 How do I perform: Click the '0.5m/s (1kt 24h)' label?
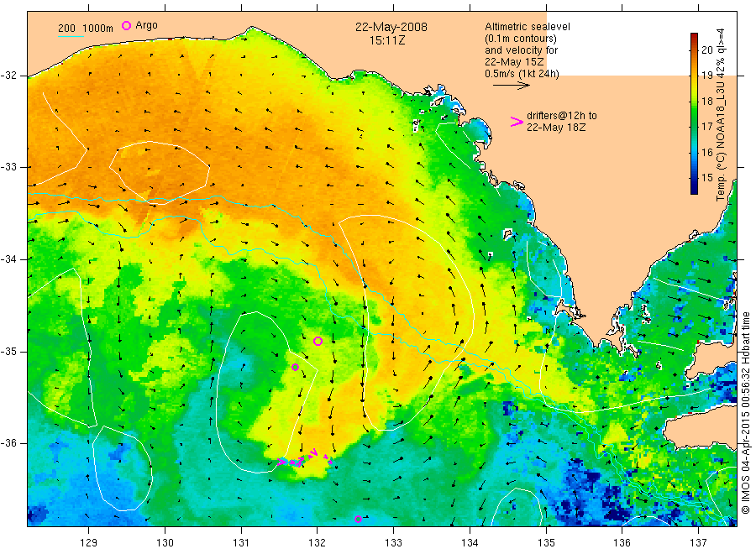[x=522, y=74]
